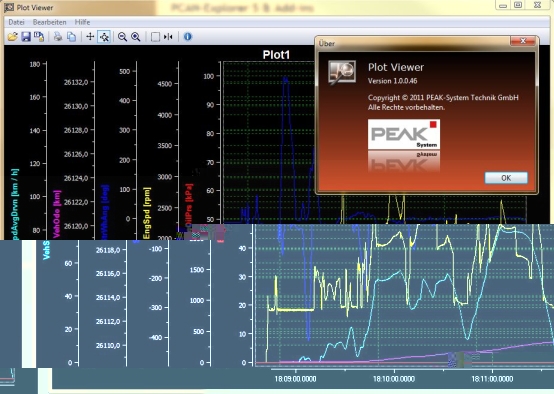Zoom out using minus magnifier icon

click(x=122, y=37)
